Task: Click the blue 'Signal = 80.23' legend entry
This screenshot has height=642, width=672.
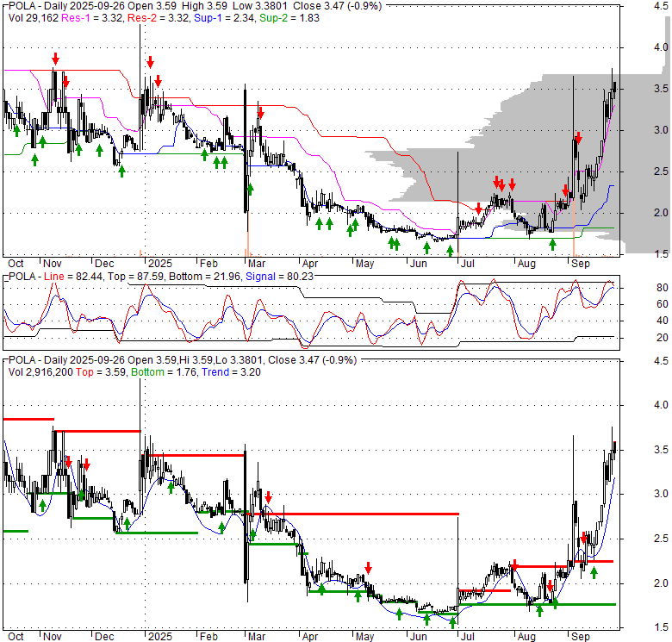Action: click(279, 277)
